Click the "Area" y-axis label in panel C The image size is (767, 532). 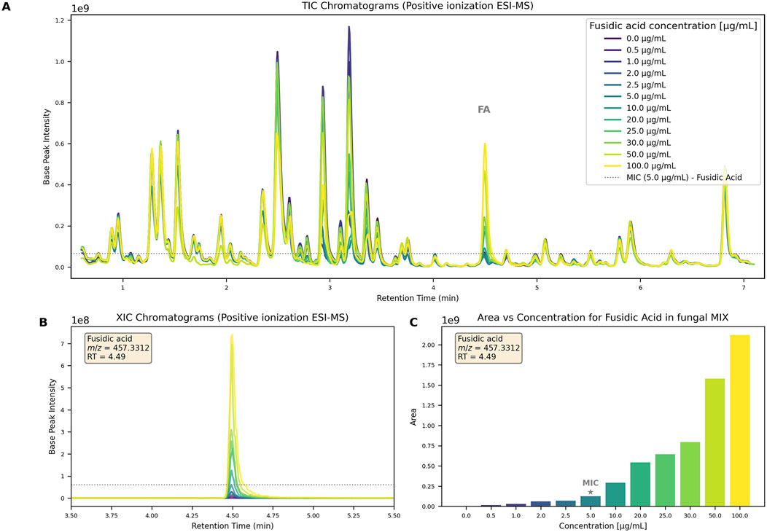point(413,417)
